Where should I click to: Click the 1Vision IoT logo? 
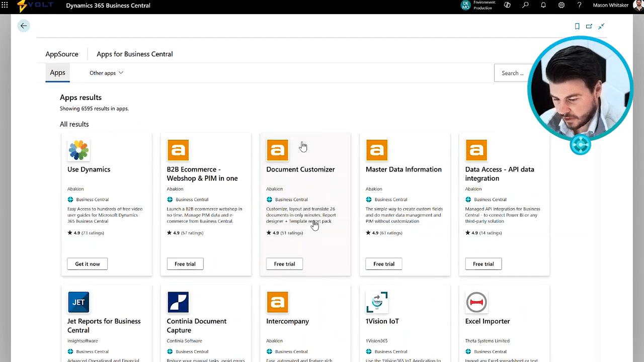(377, 302)
